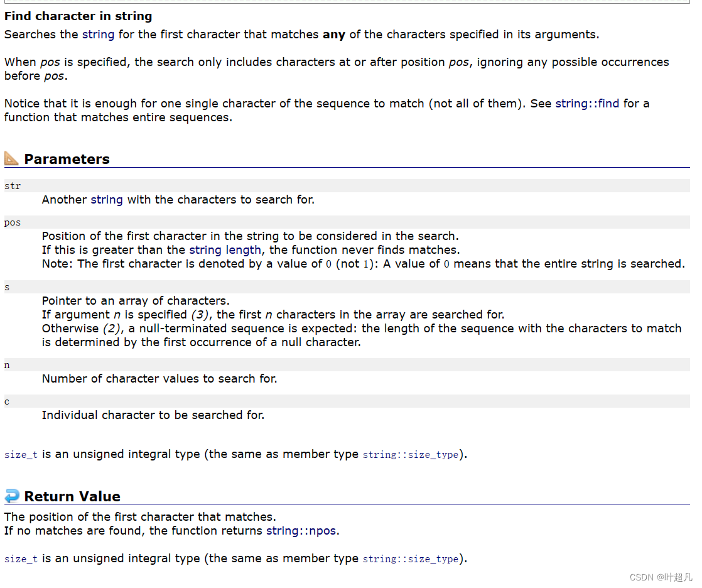This screenshot has height=588, width=702.
Task: Open string::size_type link on the last line
Action: click(x=410, y=558)
